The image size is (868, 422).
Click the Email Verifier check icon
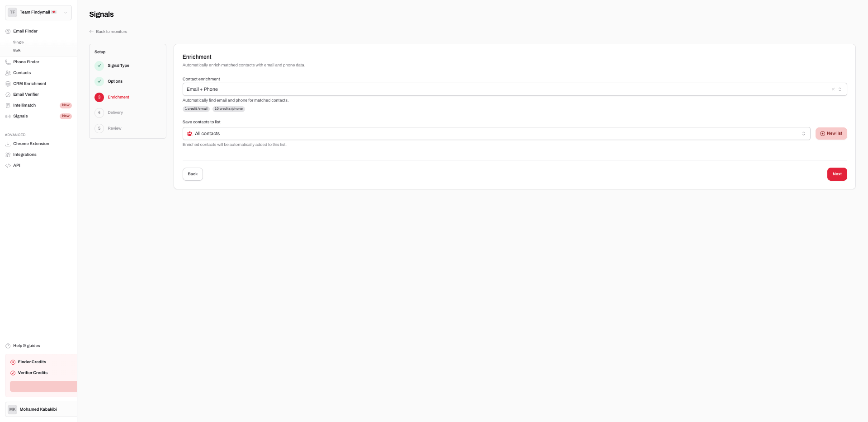pyautogui.click(x=8, y=95)
